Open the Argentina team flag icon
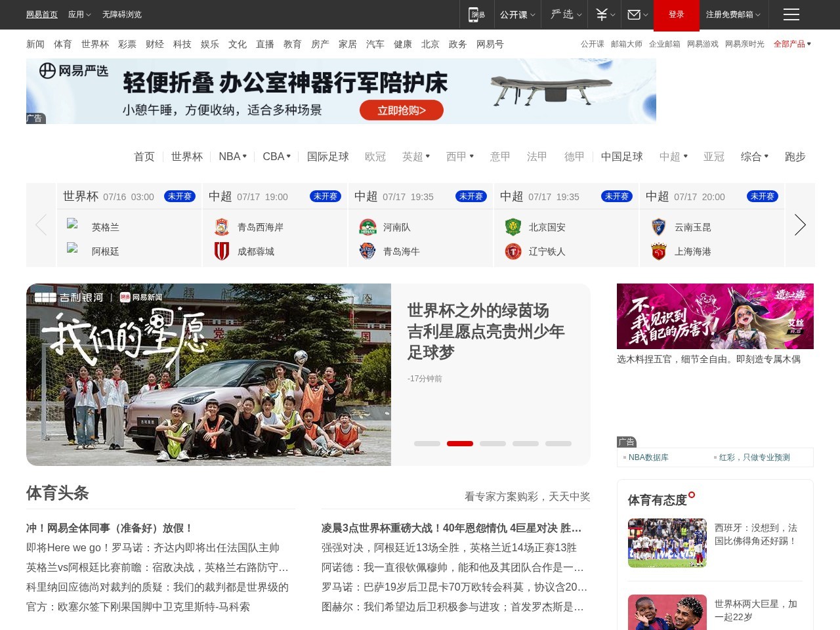This screenshot has height=630, width=840. (x=73, y=248)
